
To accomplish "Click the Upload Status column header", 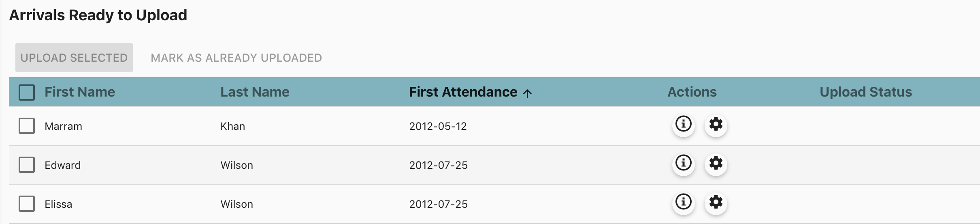I will [x=866, y=92].
